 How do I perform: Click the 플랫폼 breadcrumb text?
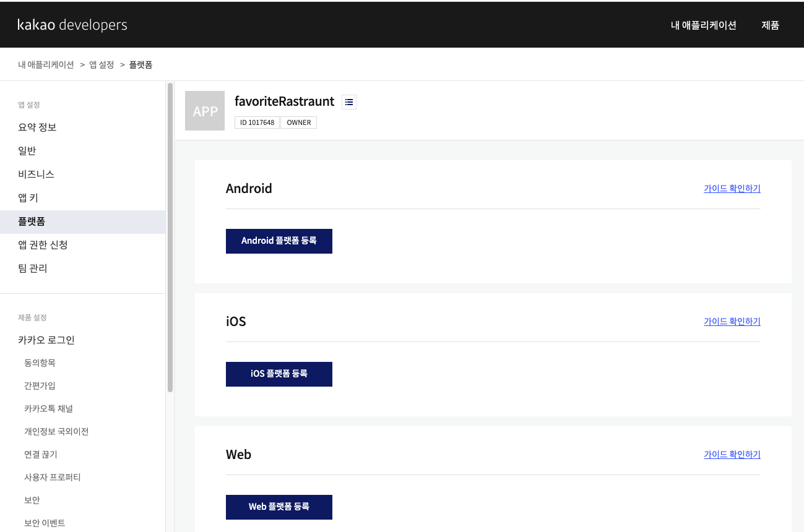pos(140,64)
